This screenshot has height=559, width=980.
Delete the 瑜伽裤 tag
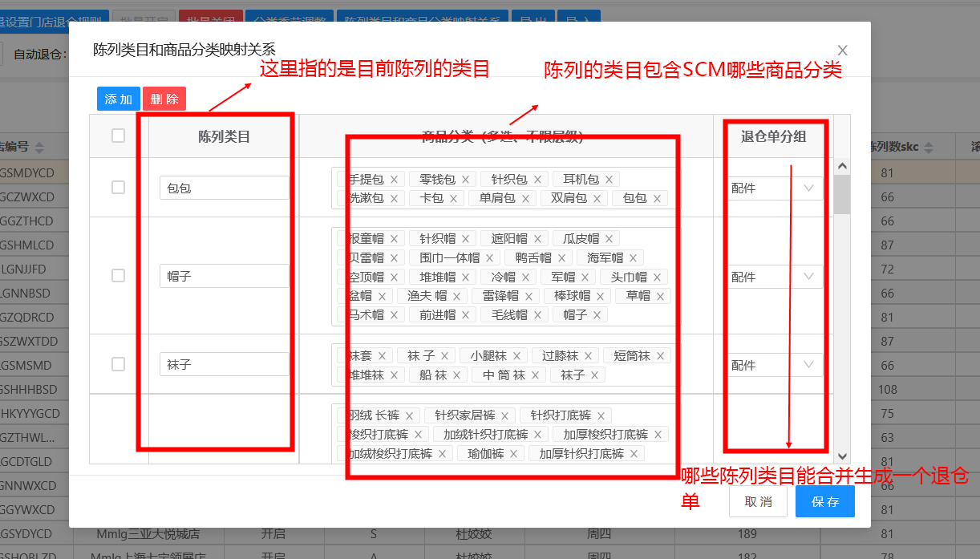point(513,454)
